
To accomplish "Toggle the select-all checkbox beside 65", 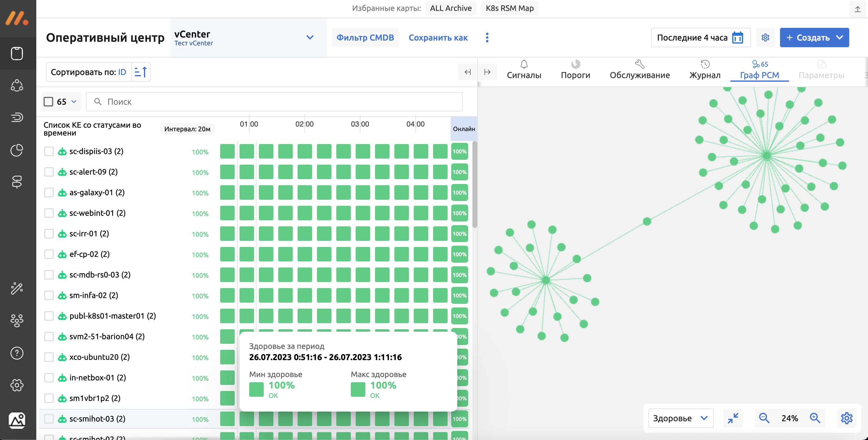I will click(x=48, y=101).
